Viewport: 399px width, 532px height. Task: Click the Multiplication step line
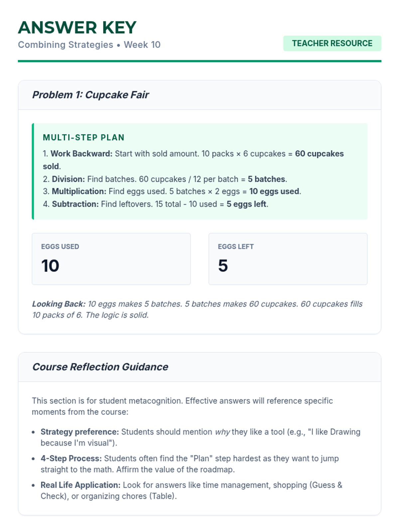pos(172,192)
